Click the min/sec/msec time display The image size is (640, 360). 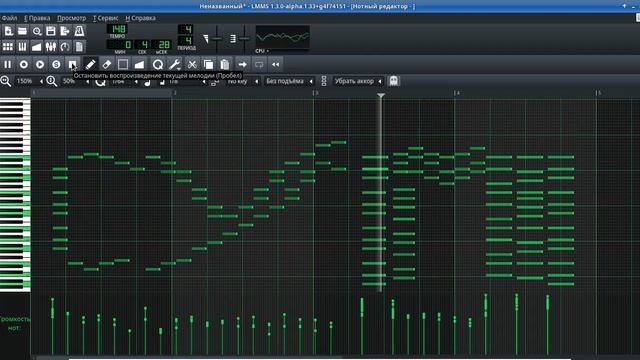(x=140, y=45)
